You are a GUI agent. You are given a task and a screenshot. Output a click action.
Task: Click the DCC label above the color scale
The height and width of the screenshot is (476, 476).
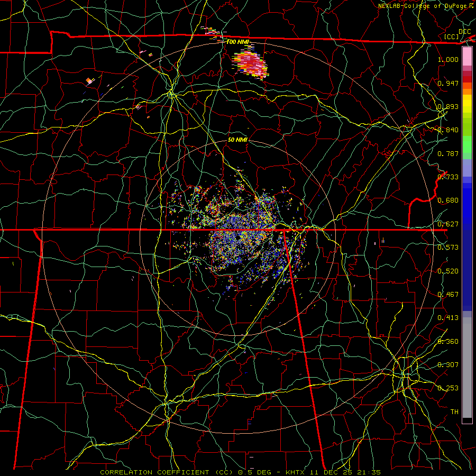[x=464, y=31]
